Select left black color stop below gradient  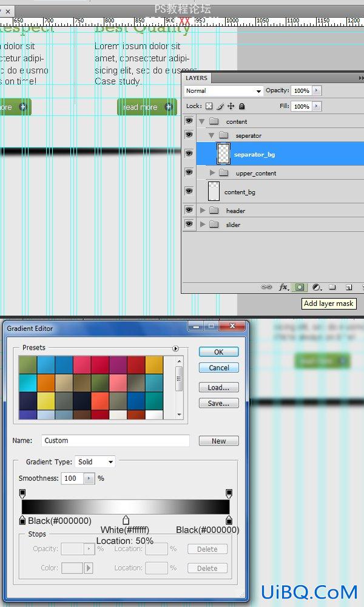click(22, 520)
